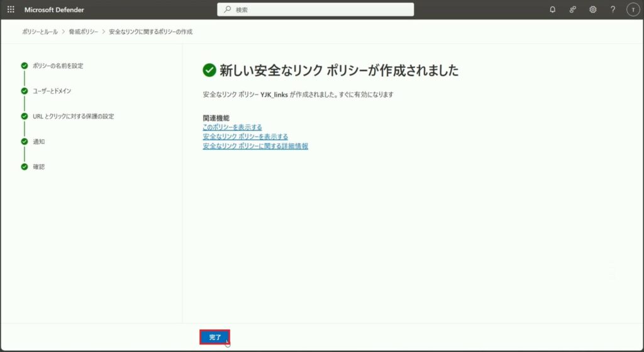The width and height of the screenshot is (644, 352).
Task: Open the このポリシーを表示する link
Action: (233, 127)
